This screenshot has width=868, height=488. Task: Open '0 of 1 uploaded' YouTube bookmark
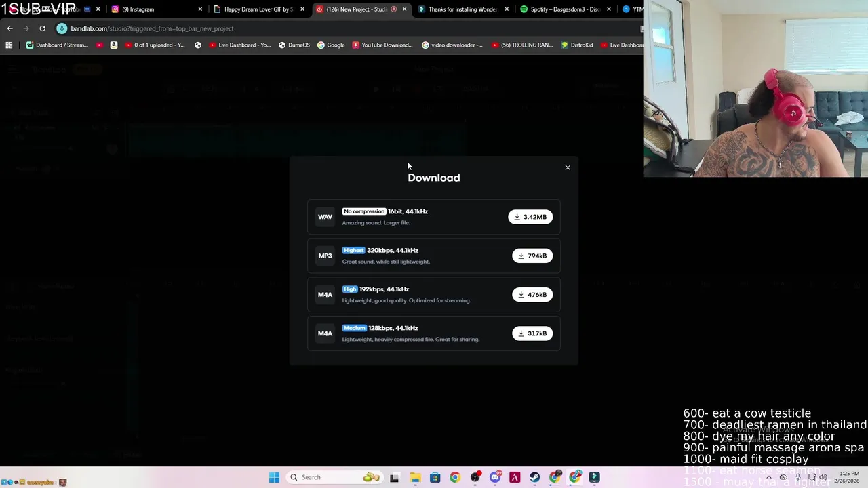click(155, 45)
